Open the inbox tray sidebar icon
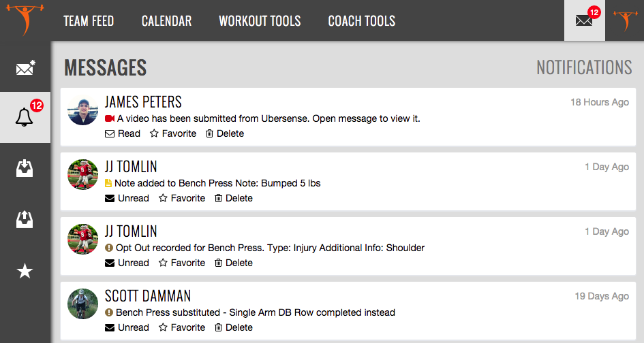This screenshot has width=644, height=343. [25, 168]
